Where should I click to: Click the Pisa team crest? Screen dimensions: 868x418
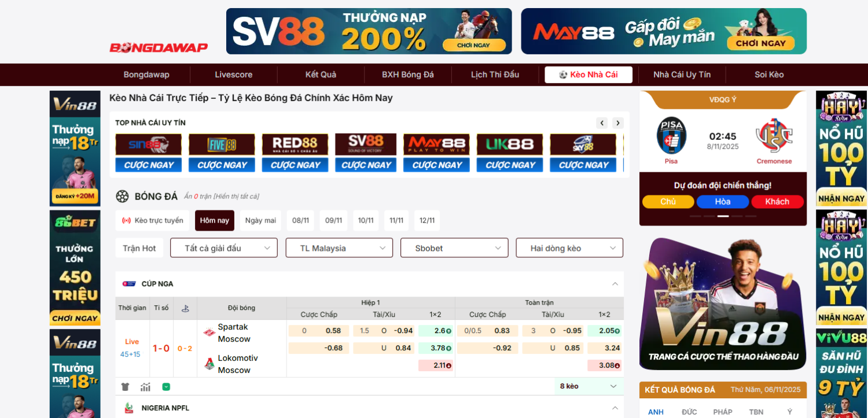671,136
